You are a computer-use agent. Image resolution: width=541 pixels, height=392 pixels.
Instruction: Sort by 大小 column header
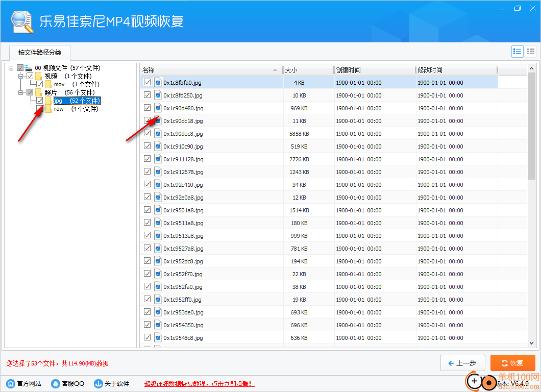pos(308,70)
